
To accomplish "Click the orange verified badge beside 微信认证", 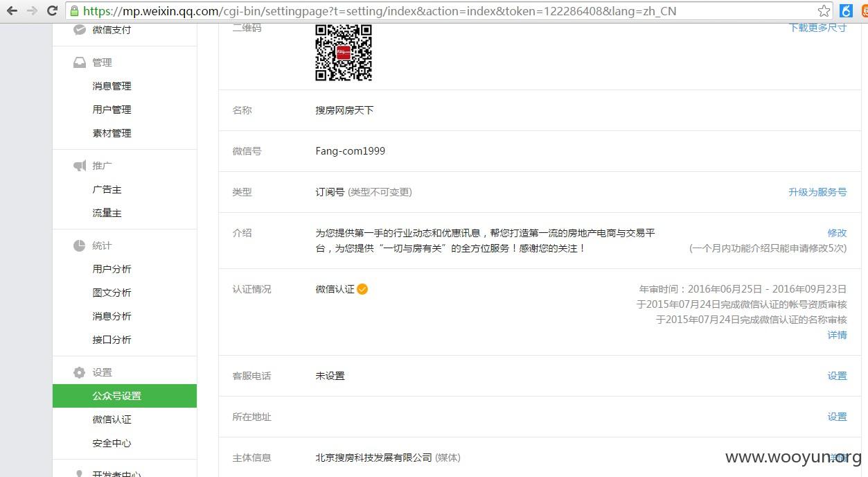I will pos(362,289).
